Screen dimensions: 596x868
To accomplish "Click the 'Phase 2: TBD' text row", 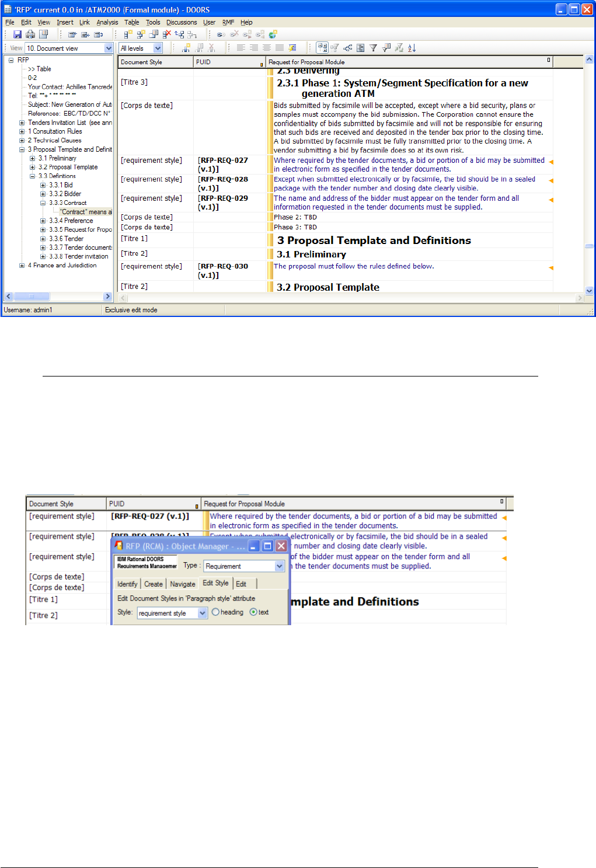I will (x=295, y=217).
